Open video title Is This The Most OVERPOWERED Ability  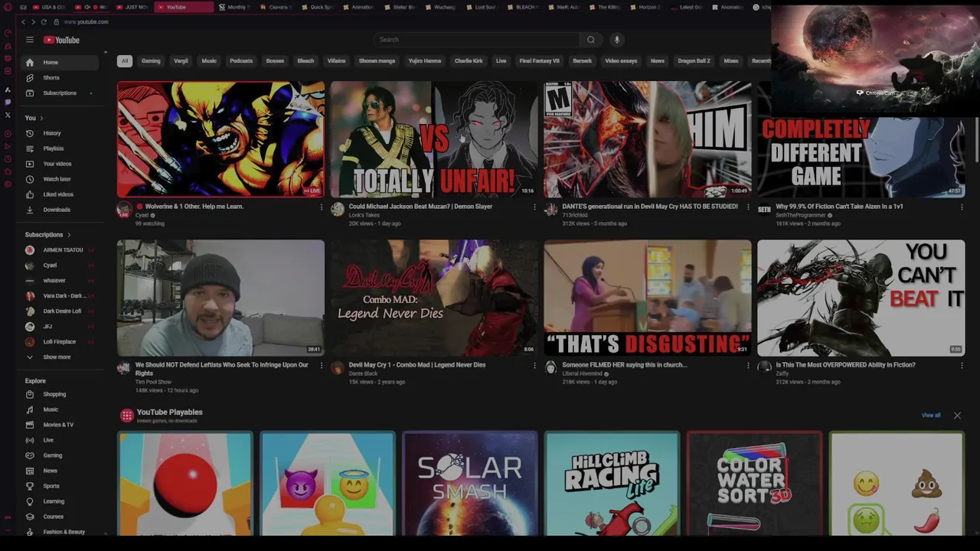click(x=845, y=365)
